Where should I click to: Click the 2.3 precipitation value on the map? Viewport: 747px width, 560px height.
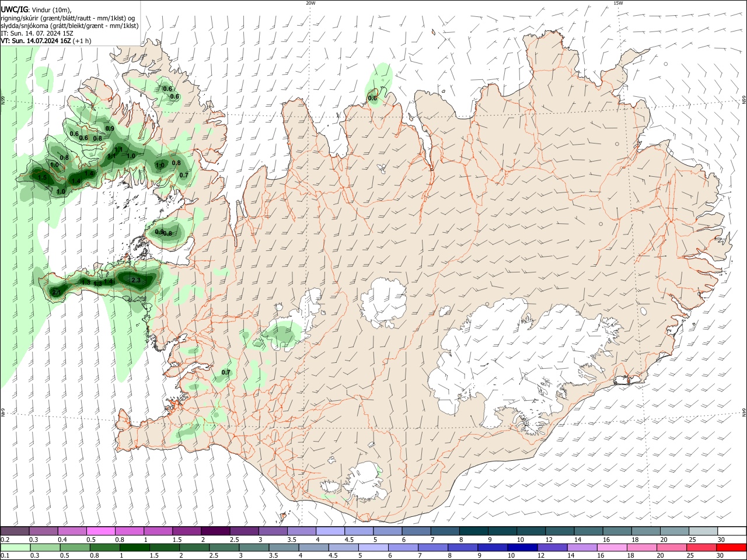pos(136,281)
